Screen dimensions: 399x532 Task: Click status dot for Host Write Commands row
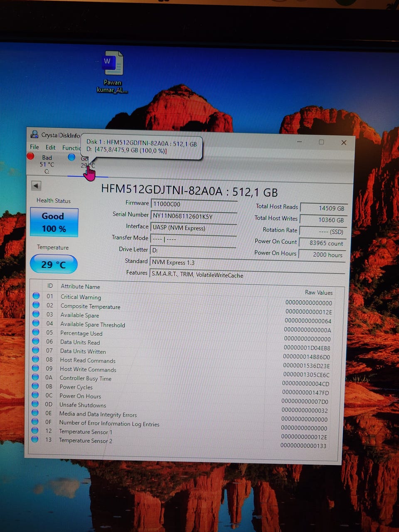pos(36,368)
